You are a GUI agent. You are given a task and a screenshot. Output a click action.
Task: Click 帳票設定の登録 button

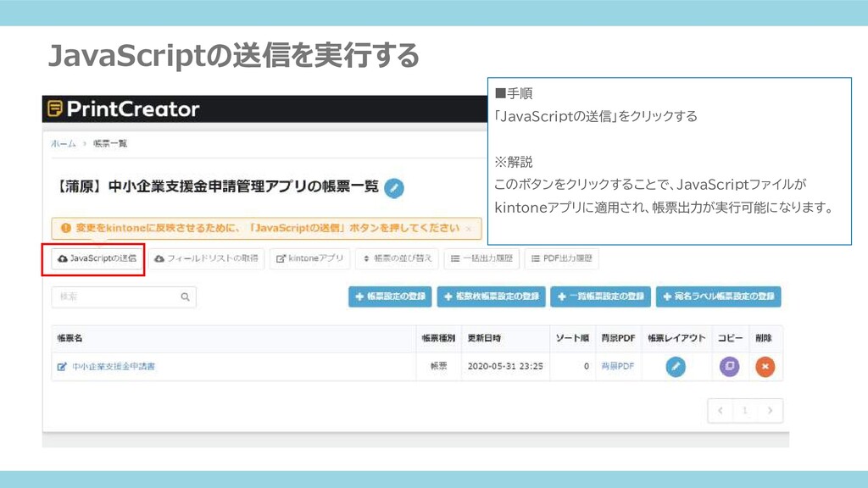[390, 297]
